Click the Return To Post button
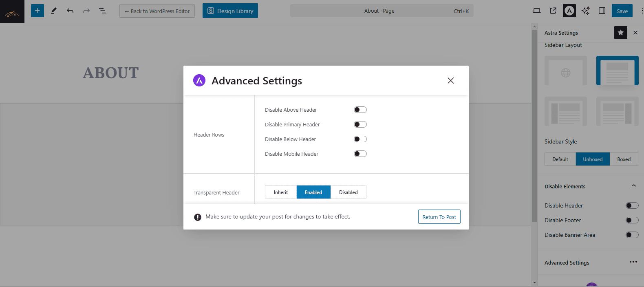 pyautogui.click(x=439, y=217)
